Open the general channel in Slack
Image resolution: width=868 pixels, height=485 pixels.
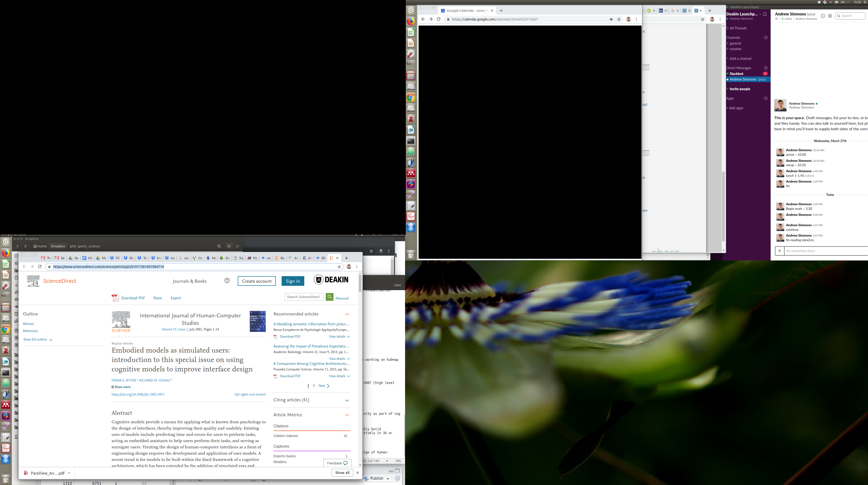pyautogui.click(x=735, y=43)
